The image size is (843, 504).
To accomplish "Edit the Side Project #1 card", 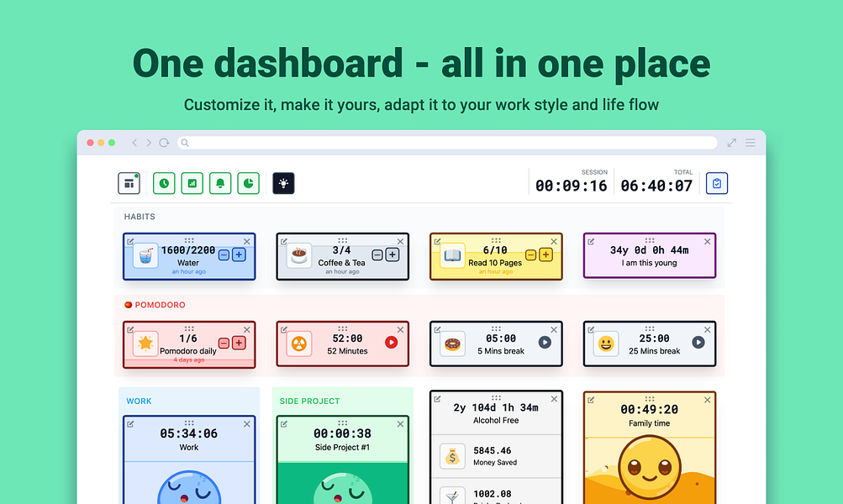I will click(x=284, y=424).
